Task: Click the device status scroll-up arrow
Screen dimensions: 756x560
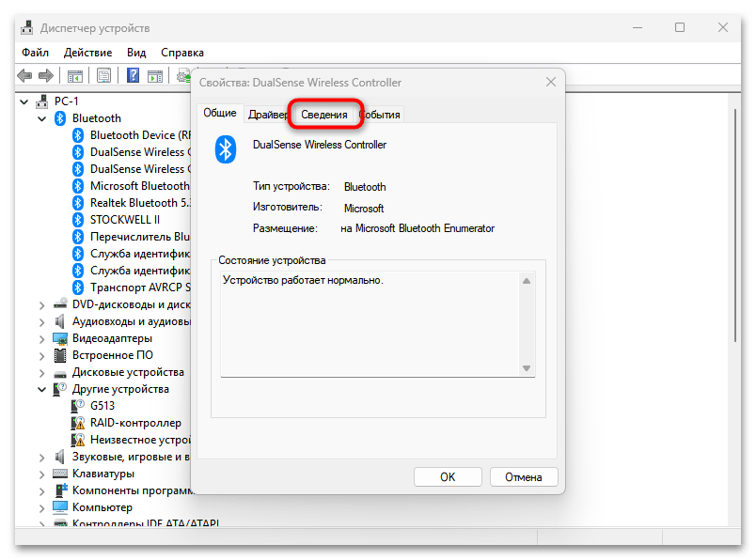Action: (x=527, y=281)
